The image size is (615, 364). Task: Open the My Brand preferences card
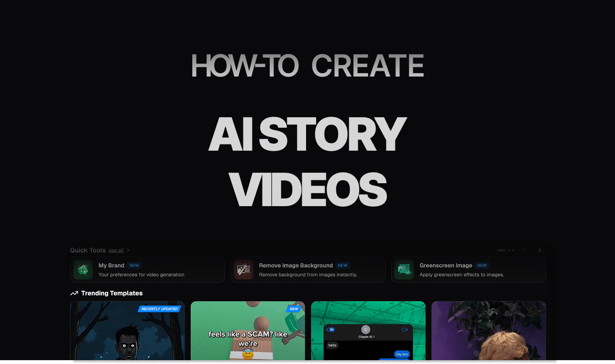[147, 269]
